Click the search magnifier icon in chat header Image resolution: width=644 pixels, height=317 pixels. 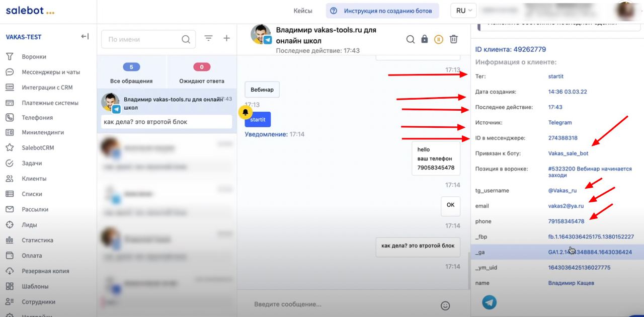pos(411,39)
